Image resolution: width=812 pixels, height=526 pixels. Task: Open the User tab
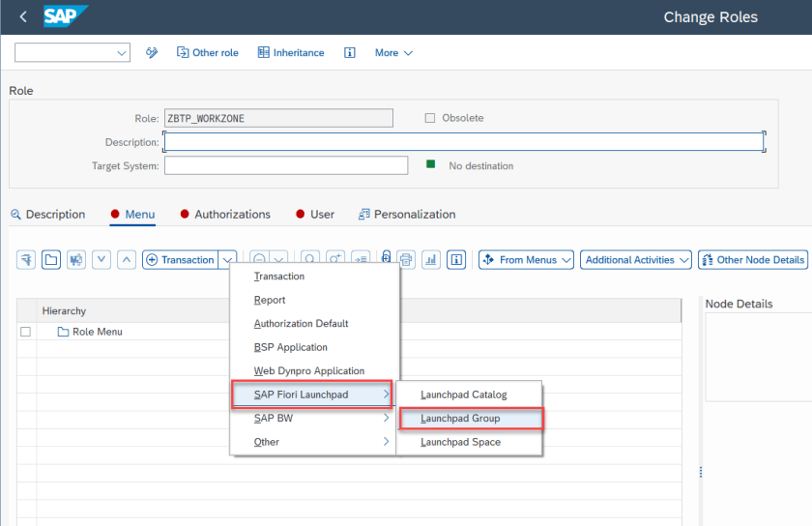click(315, 214)
